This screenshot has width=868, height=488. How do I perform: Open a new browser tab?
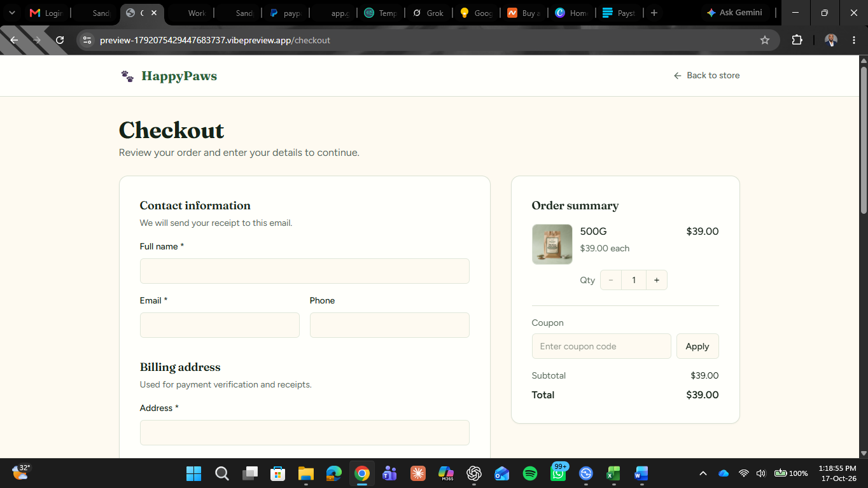pos(654,13)
